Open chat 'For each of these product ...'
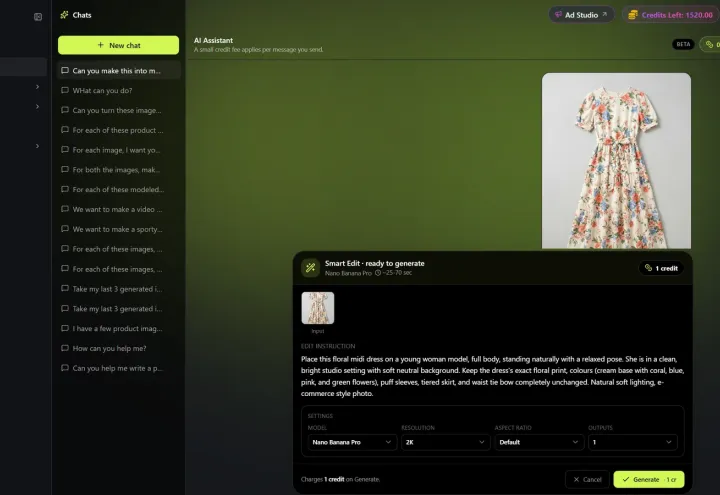 click(x=119, y=130)
